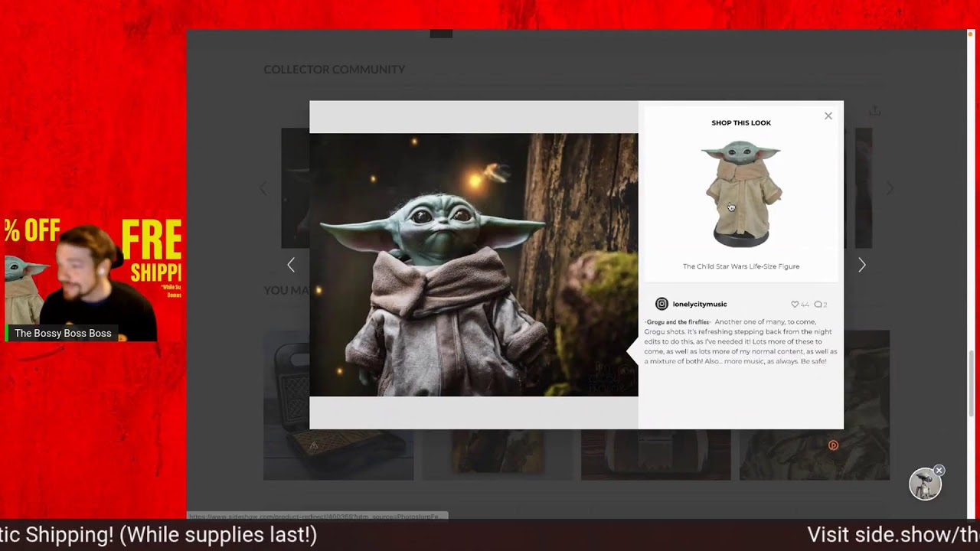980x551 pixels.
Task: Click the Instagram logo beside lonelycitymusic
Action: (x=662, y=304)
